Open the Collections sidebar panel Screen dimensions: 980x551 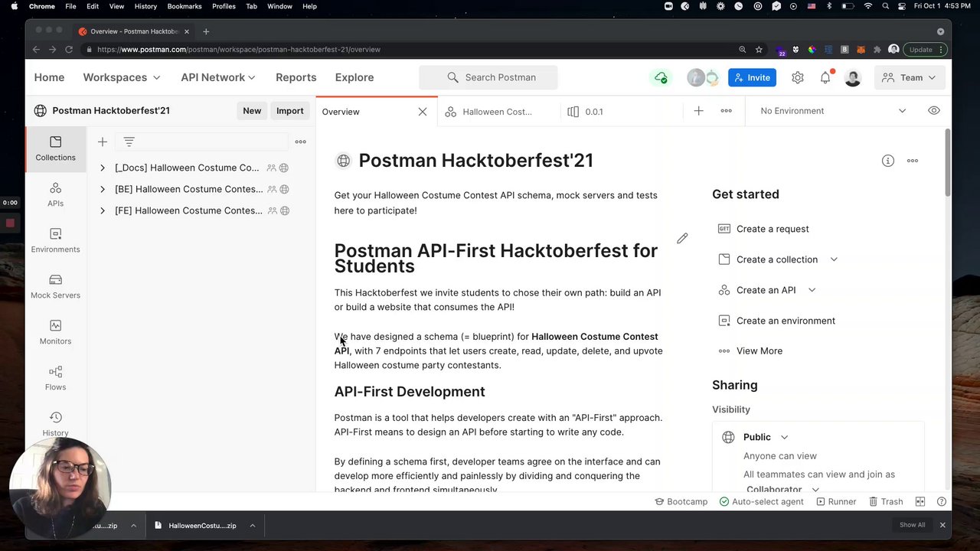(x=55, y=148)
